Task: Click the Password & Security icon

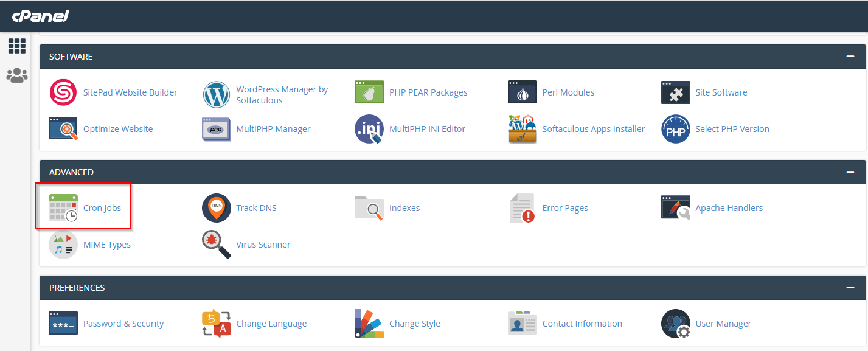Action: point(63,324)
